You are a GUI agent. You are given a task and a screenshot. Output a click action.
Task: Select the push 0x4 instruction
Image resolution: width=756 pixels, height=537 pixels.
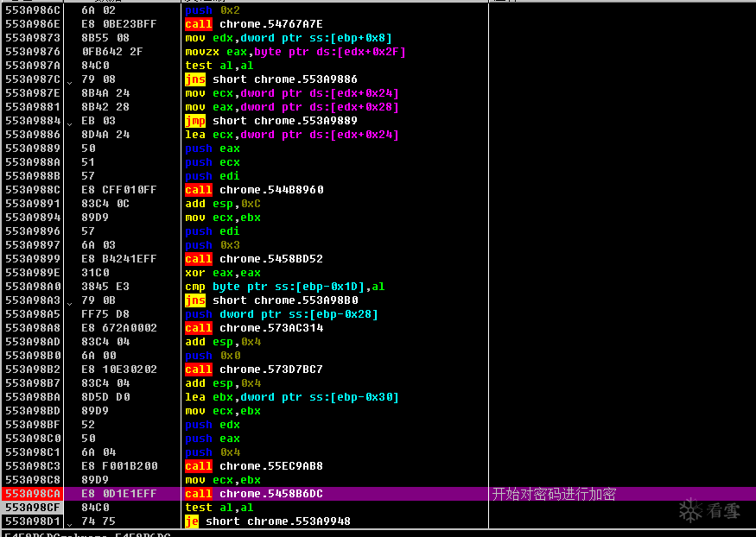pyautogui.click(x=213, y=452)
